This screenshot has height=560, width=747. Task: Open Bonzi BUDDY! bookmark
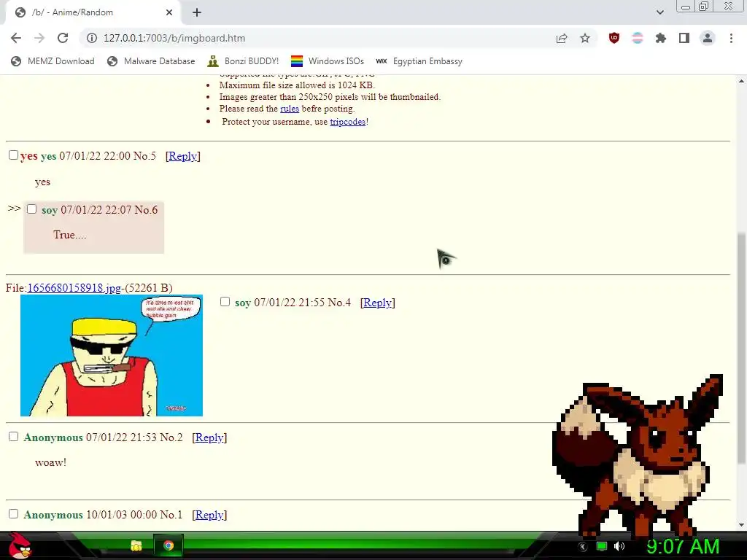tap(244, 61)
